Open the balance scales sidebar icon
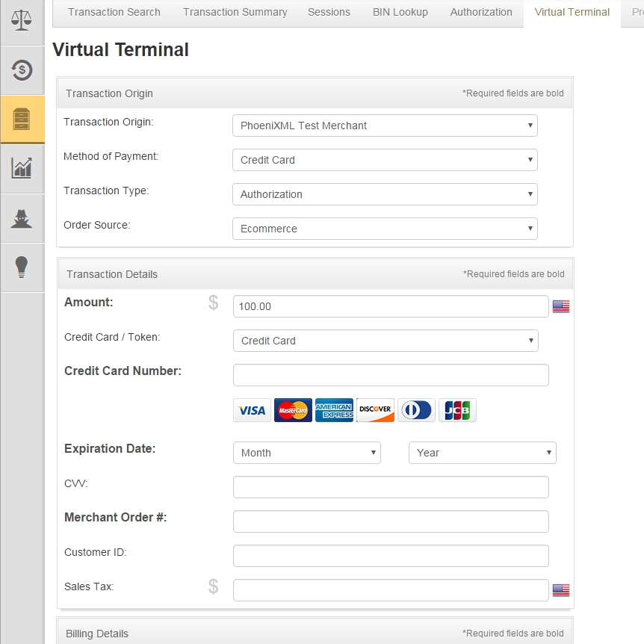Image resolution: width=644 pixels, height=644 pixels. [22, 20]
